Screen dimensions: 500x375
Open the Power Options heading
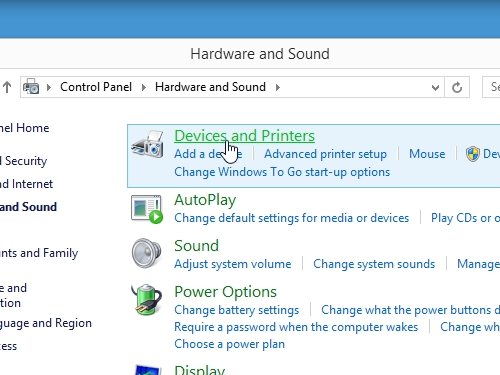225,292
